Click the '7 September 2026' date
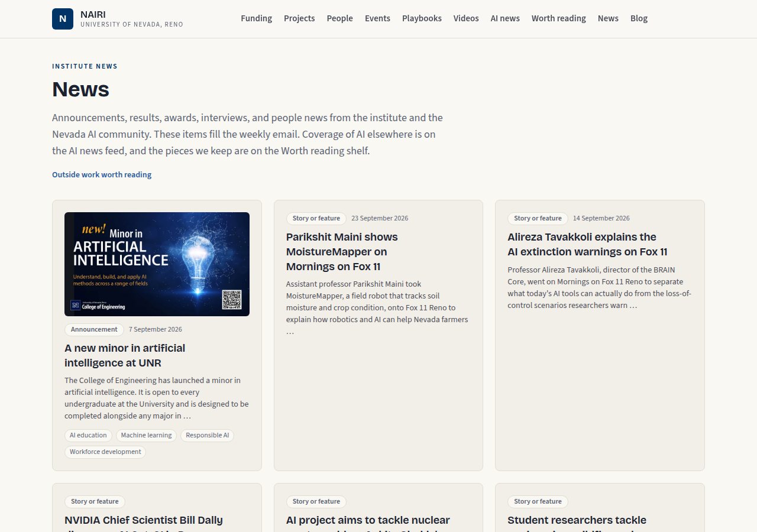Screen dimensions: 757x532 tap(156, 329)
